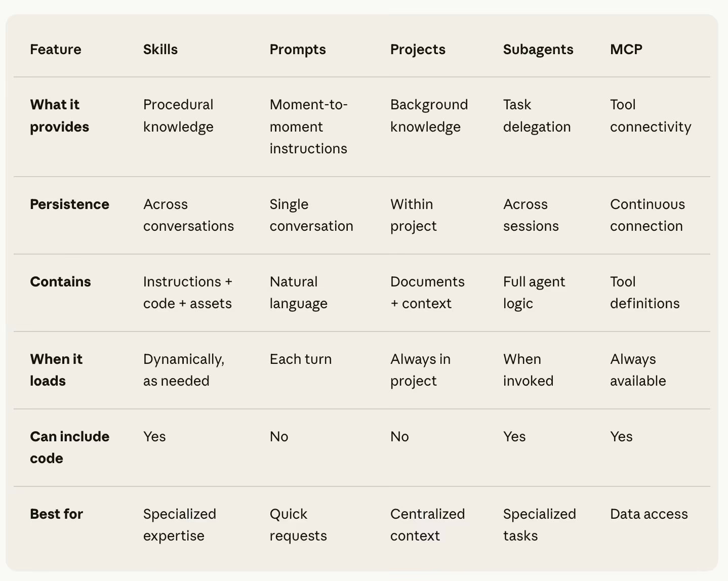Click the "Data access" cell
This screenshot has height=581, width=728.
(649, 514)
